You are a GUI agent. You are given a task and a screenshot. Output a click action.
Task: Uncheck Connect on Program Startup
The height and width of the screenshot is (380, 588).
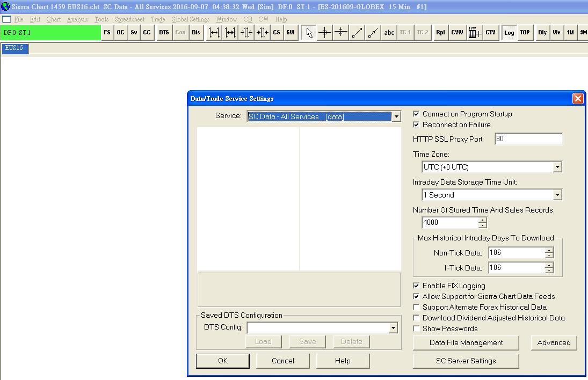416,114
